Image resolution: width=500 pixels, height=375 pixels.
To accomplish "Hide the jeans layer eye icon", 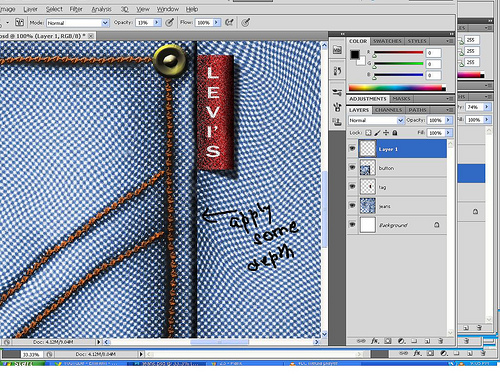I will click(352, 205).
